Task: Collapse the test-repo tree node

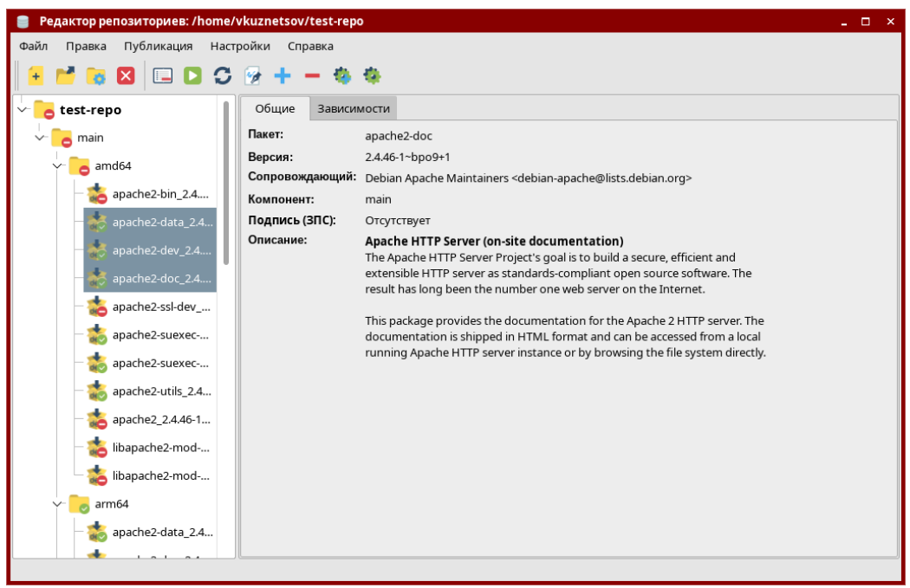Action: click(23, 110)
